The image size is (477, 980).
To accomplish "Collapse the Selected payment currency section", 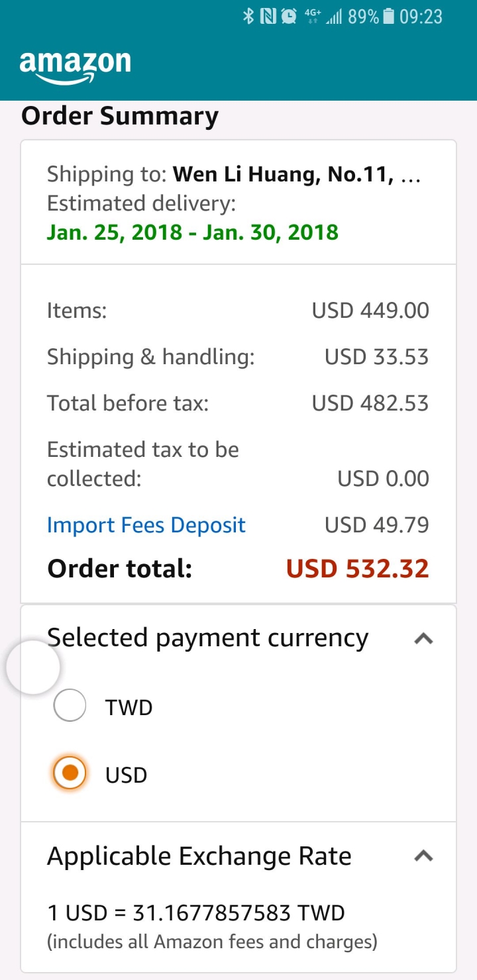I will [423, 638].
